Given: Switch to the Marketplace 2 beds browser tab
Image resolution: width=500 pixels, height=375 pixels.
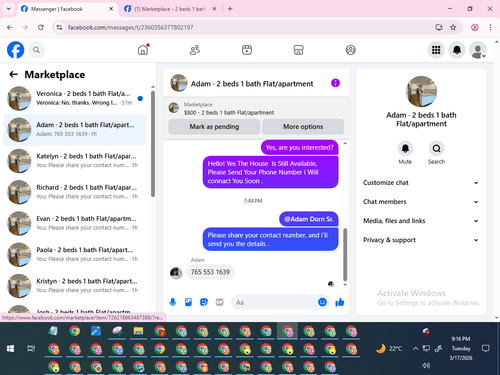Looking at the screenshot, I should coord(170,9).
